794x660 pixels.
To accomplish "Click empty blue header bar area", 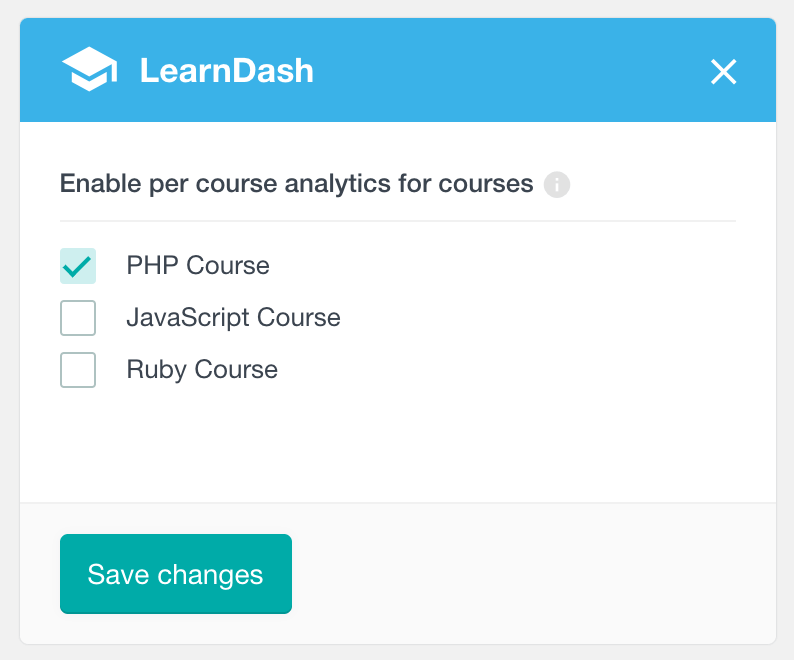I will (x=506, y=70).
